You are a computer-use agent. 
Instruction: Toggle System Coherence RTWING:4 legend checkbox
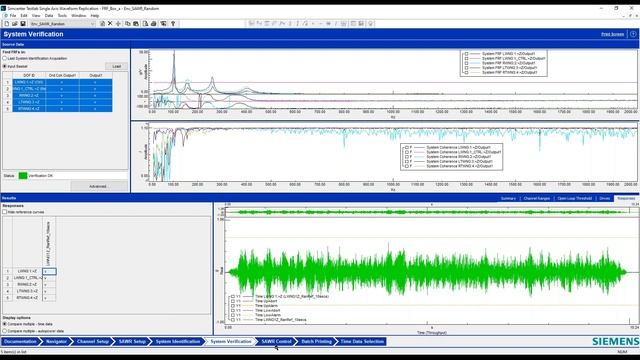407,166
